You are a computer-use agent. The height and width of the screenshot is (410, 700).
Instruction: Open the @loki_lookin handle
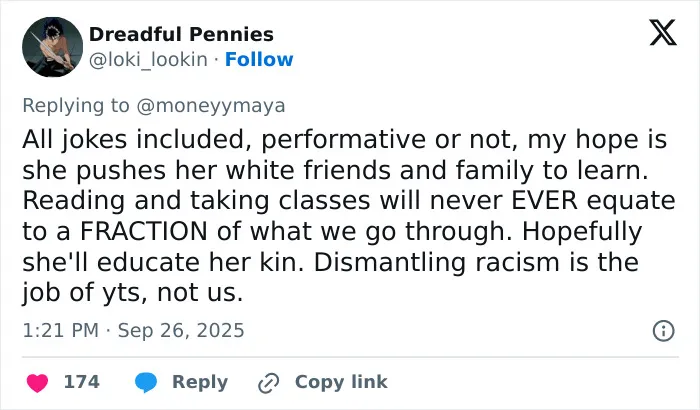[148, 59]
